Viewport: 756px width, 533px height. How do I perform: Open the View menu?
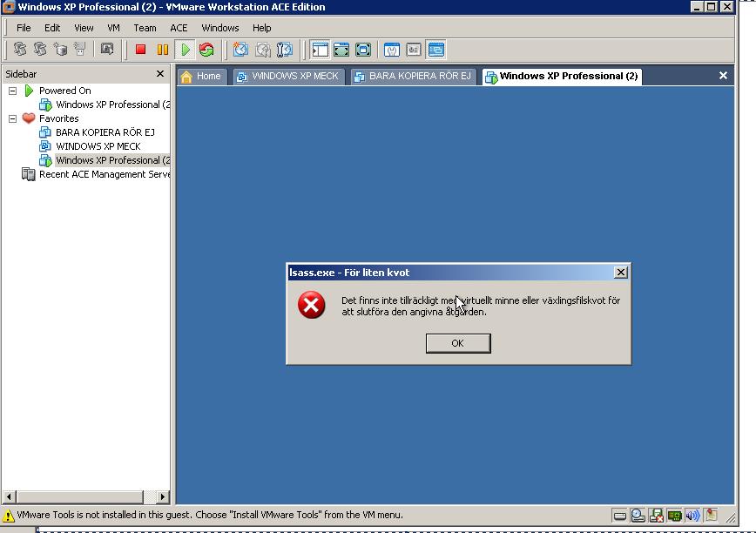84,28
